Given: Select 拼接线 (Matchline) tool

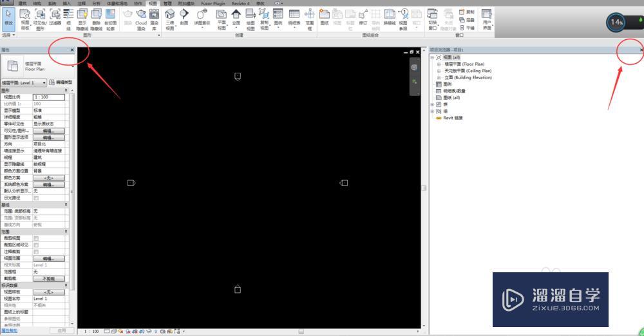Looking at the screenshot, I should coord(390,17).
